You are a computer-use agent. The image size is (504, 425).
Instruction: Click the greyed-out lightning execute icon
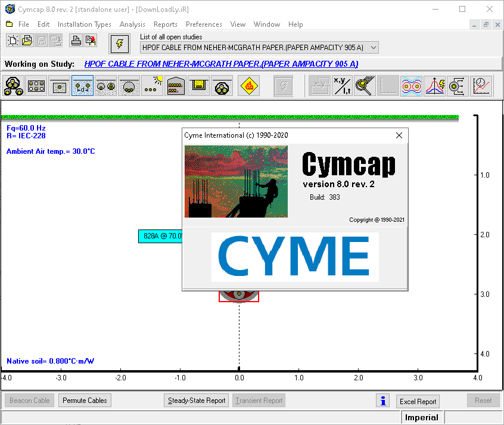[x=283, y=86]
